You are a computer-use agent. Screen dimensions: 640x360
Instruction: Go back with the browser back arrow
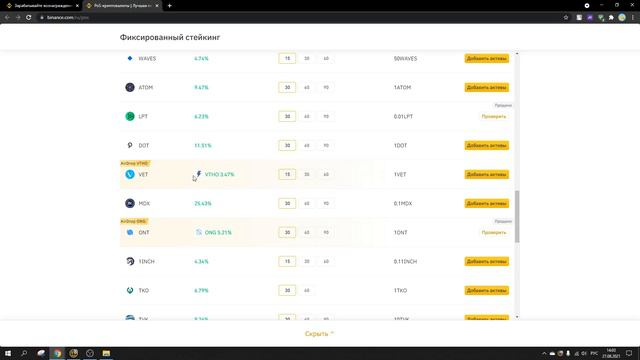7,18
